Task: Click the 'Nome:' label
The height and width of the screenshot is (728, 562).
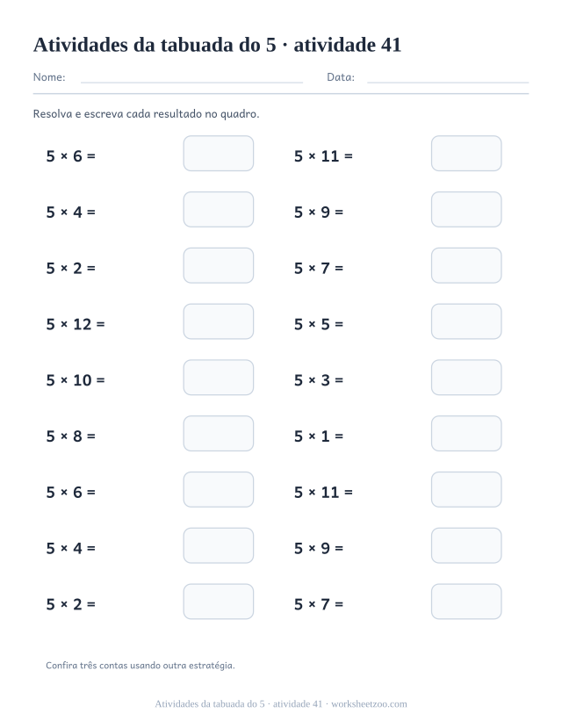Action: [x=49, y=77]
